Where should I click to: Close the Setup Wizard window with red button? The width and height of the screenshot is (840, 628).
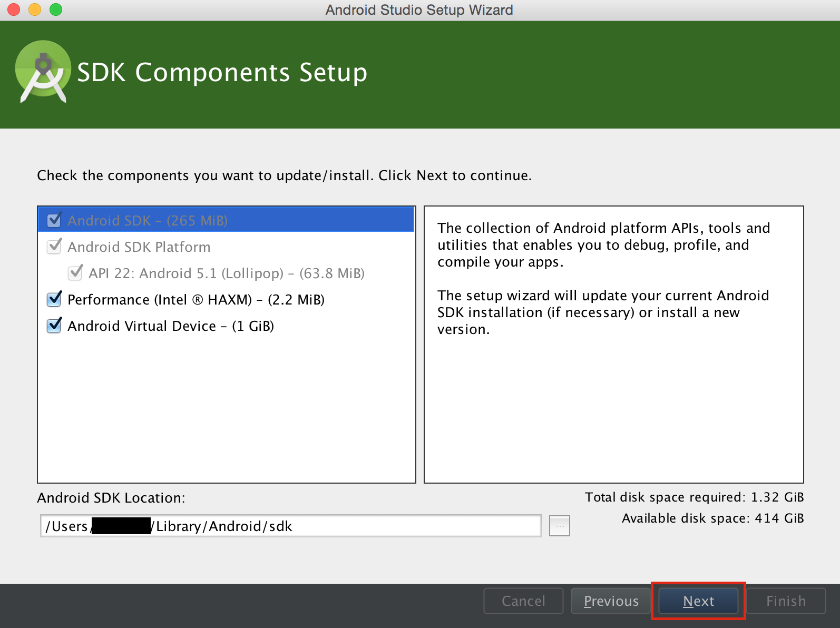pyautogui.click(x=14, y=9)
